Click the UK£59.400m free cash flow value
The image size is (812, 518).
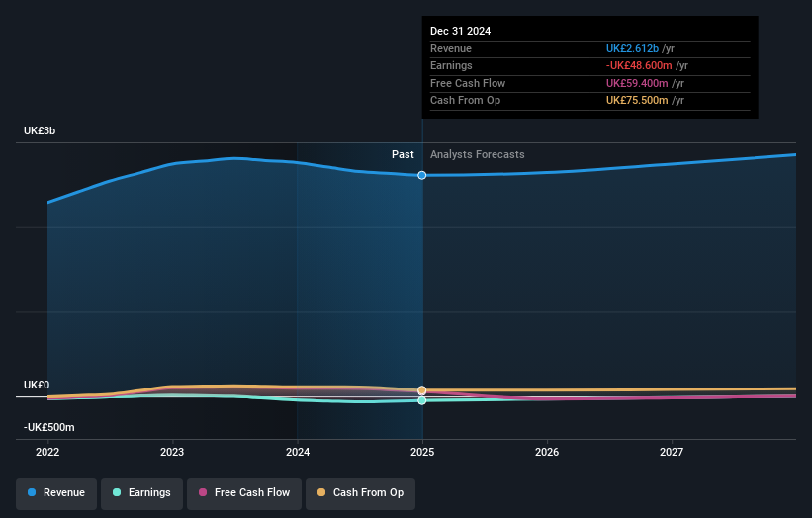click(x=637, y=83)
